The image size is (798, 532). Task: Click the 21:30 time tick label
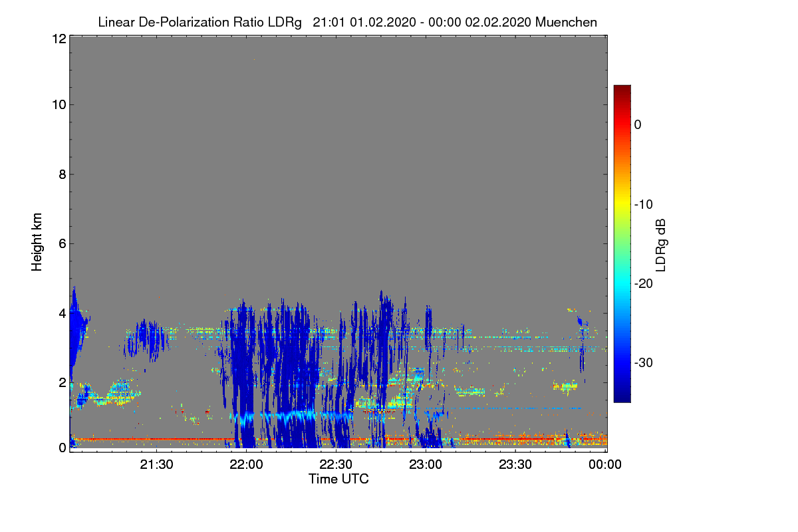(156, 465)
